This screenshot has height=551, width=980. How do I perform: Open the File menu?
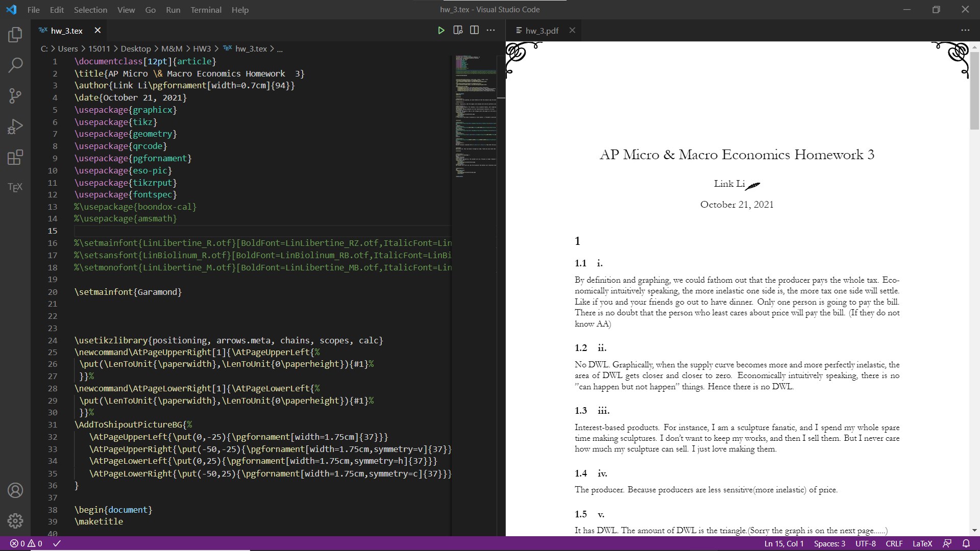pos(34,10)
